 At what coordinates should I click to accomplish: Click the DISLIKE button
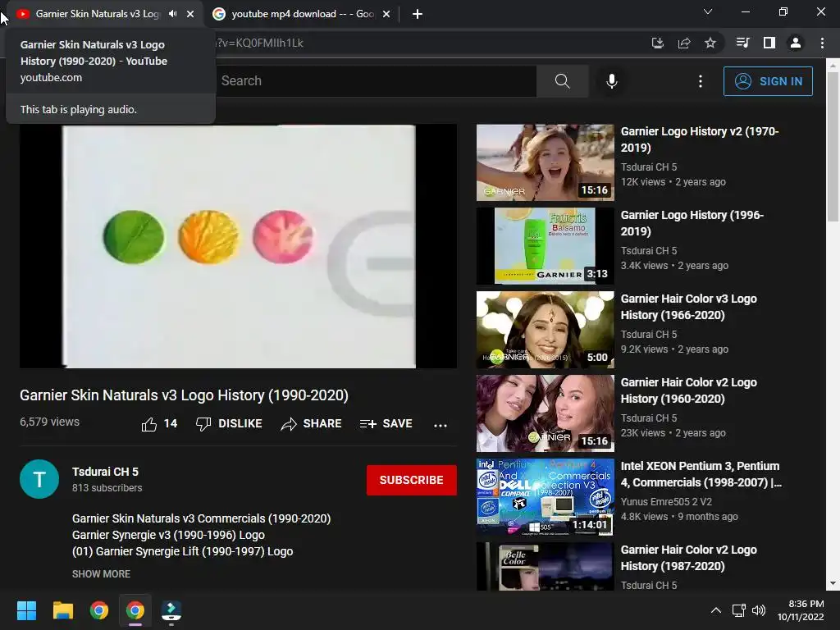click(229, 424)
